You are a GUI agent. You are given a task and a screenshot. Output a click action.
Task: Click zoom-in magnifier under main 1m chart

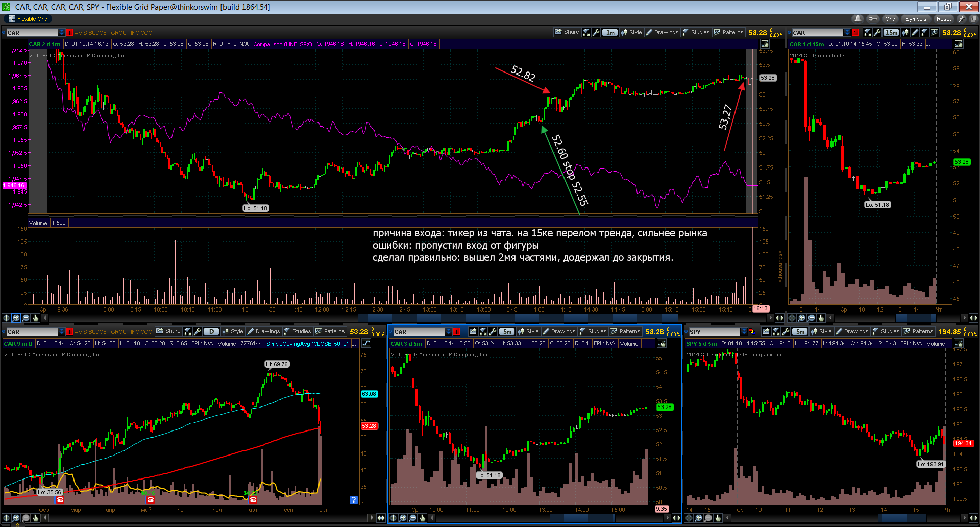[16, 318]
